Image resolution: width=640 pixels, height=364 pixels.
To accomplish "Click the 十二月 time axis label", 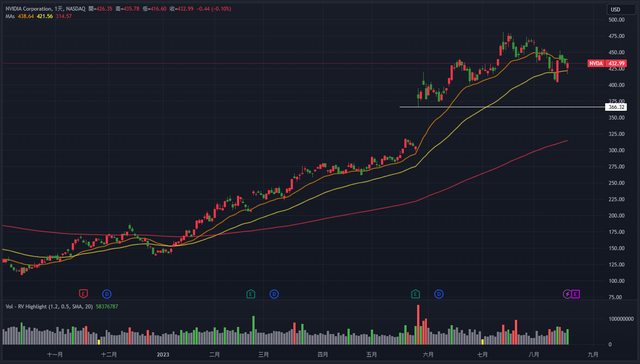I will pyautogui.click(x=109, y=355).
